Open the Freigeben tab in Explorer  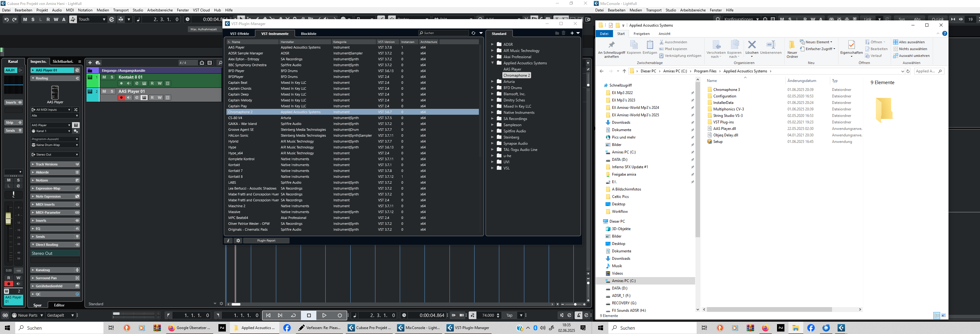coord(641,34)
